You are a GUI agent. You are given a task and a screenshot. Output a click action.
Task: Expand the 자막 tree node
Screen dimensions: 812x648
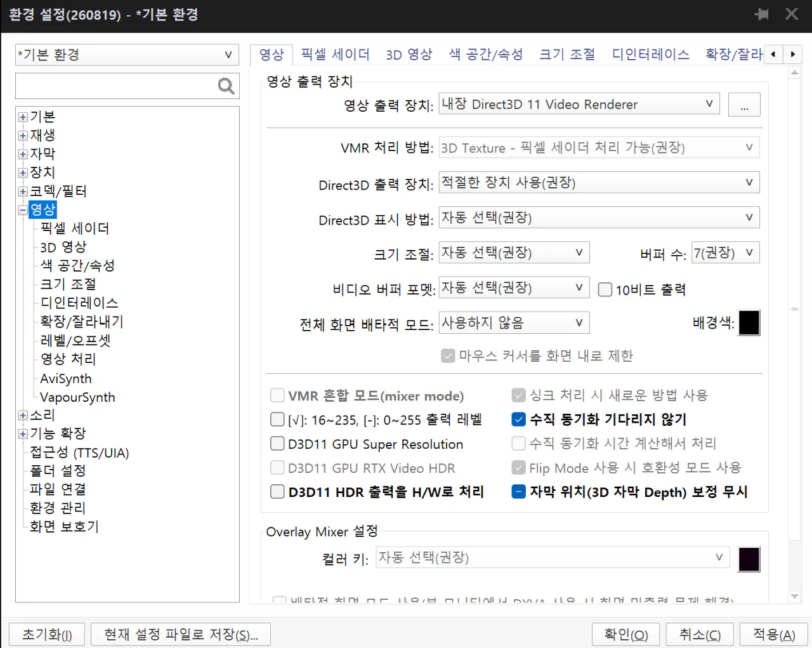pos(23,154)
